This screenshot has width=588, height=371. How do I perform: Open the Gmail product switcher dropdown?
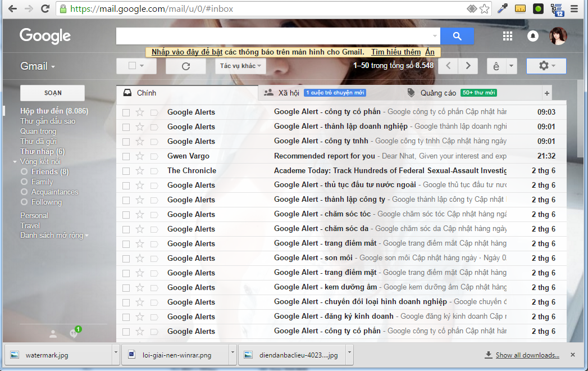38,66
